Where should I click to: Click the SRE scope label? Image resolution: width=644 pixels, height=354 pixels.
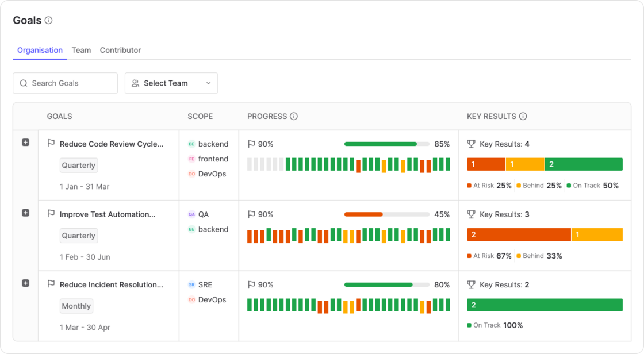[x=205, y=284]
